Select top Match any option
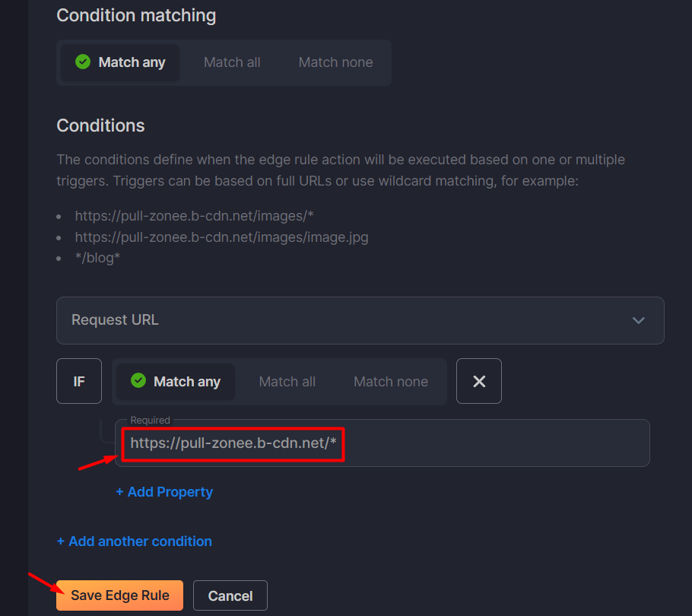This screenshot has width=692, height=616. tap(120, 62)
